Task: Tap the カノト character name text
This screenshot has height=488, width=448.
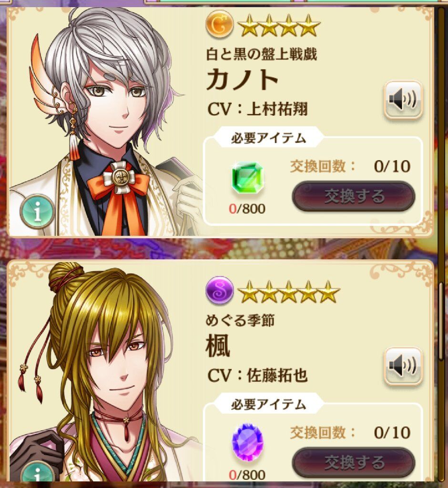Action: (242, 79)
